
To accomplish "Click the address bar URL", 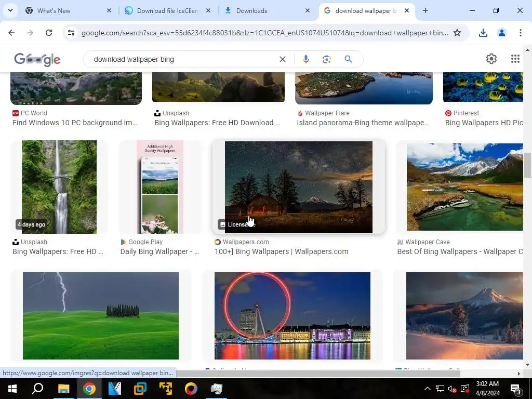I will click(264, 33).
